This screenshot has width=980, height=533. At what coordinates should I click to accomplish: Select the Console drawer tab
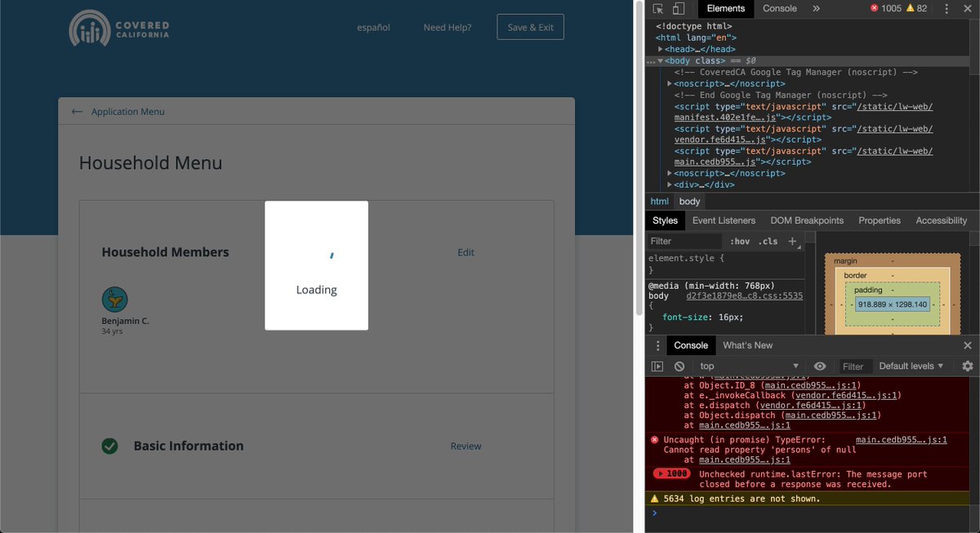pos(691,345)
